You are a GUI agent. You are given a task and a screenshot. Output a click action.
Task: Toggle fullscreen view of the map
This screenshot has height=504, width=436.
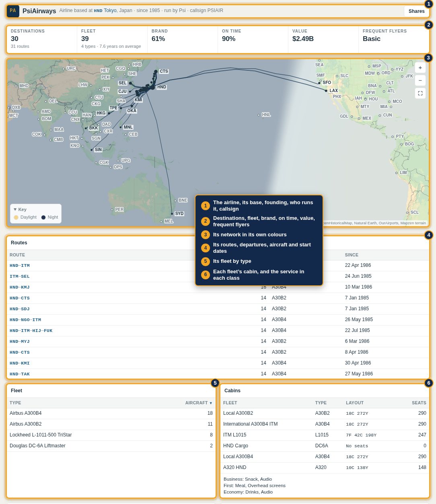420,93
